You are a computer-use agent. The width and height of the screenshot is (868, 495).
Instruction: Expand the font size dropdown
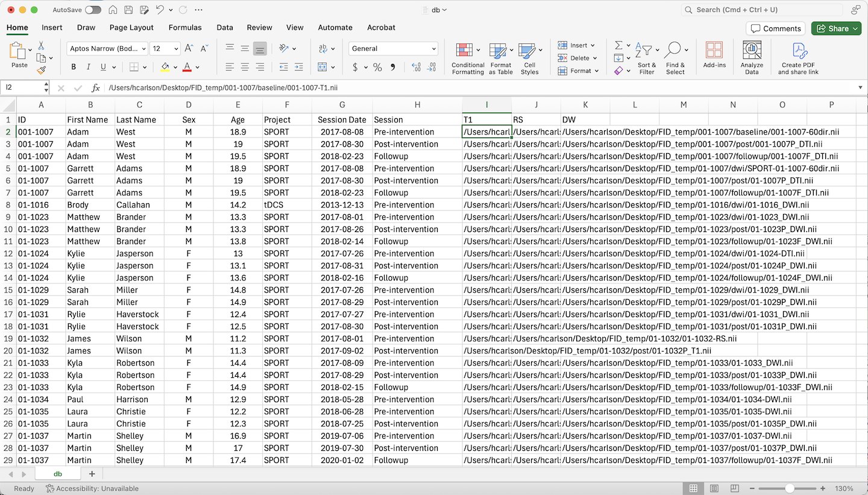pos(176,49)
